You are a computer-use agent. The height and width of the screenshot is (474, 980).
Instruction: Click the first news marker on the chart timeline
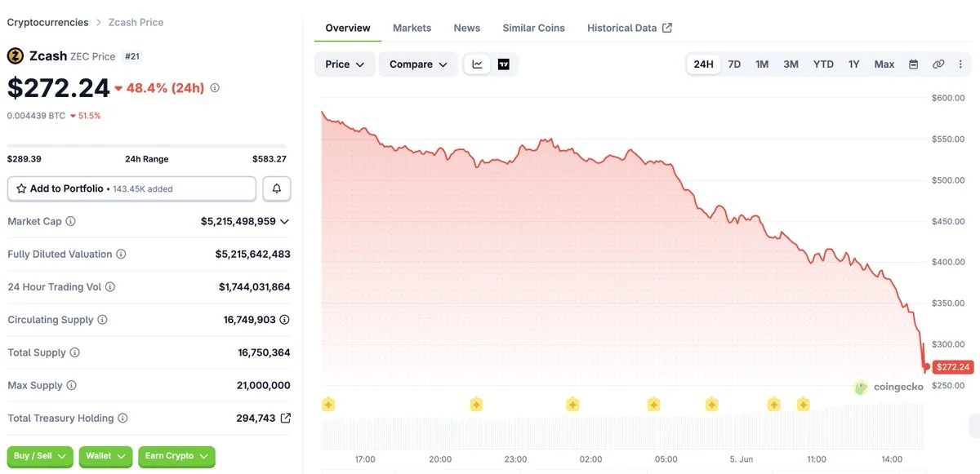click(x=328, y=404)
